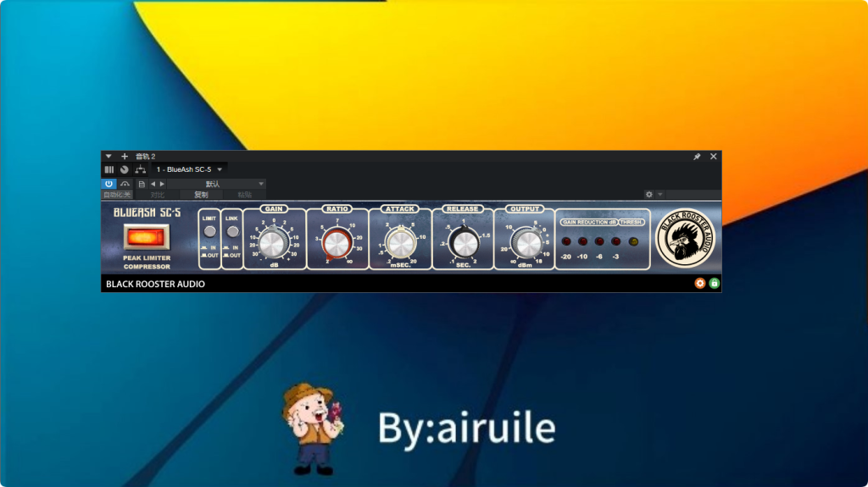Viewport: 868px width, 487px height.
Task: Open the 默认 preset dropdown
Action: click(x=216, y=184)
